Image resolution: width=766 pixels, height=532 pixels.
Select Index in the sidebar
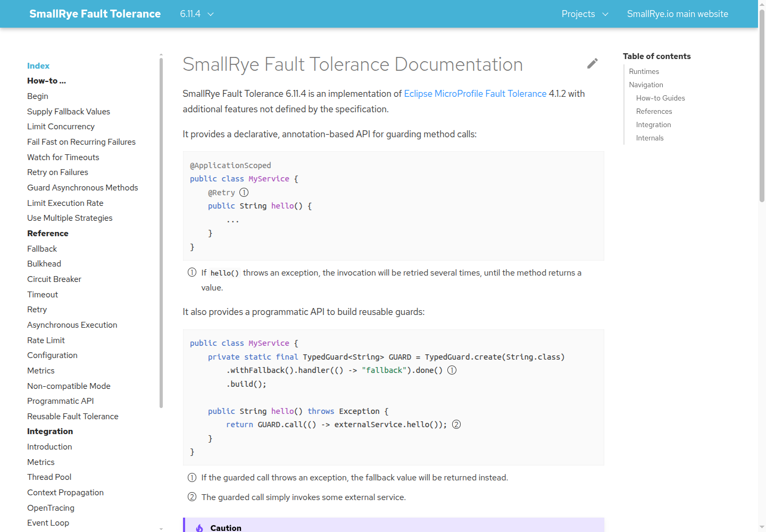(x=38, y=66)
